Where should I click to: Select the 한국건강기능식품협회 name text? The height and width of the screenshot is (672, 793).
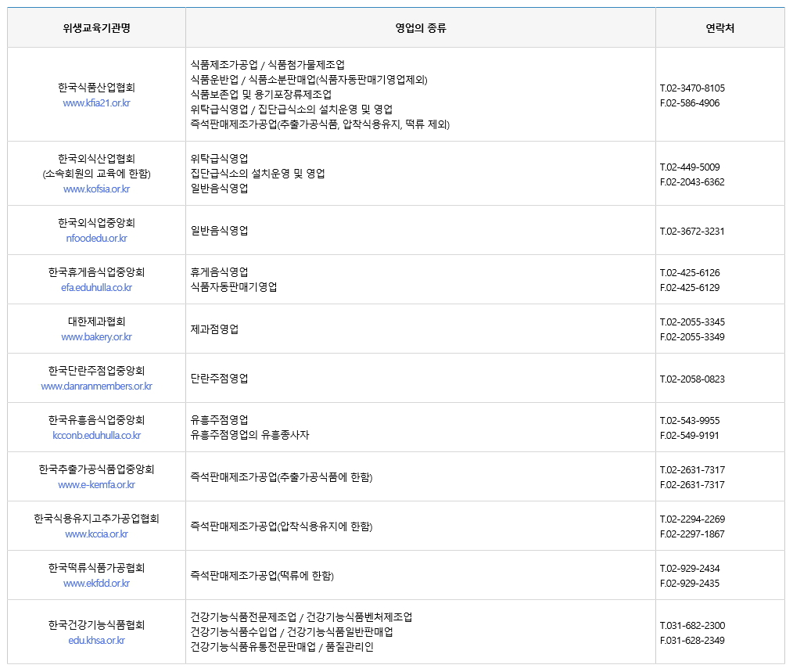click(x=97, y=625)
